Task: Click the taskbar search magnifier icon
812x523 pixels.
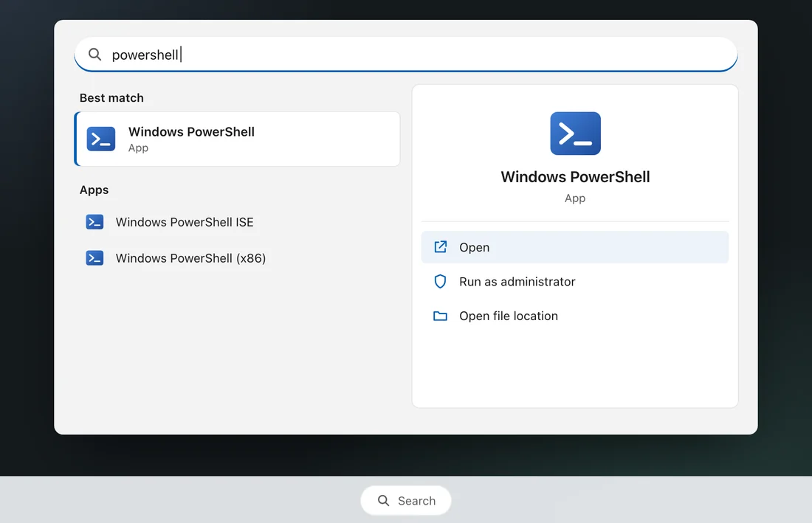Action: pos(383,500)
